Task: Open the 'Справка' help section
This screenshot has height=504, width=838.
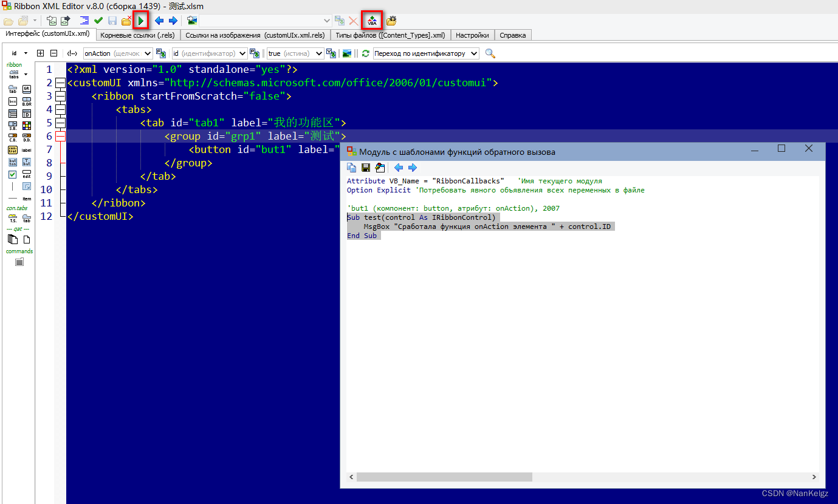Action: (513, 35)
